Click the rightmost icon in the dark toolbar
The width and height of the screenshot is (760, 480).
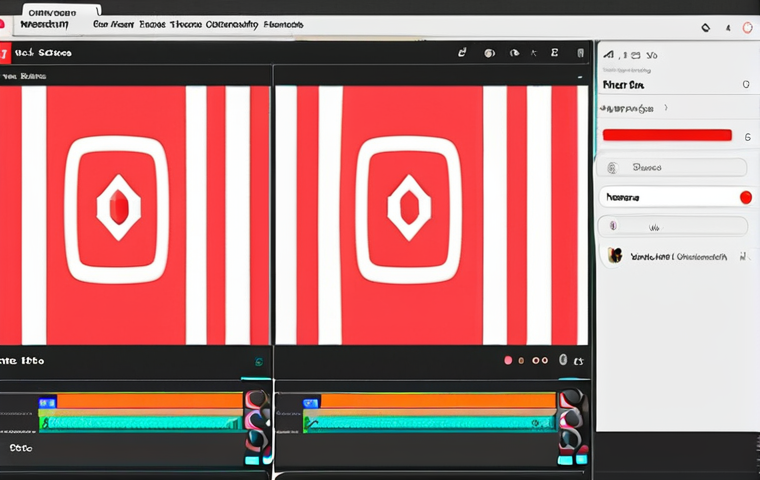[580, 53]
